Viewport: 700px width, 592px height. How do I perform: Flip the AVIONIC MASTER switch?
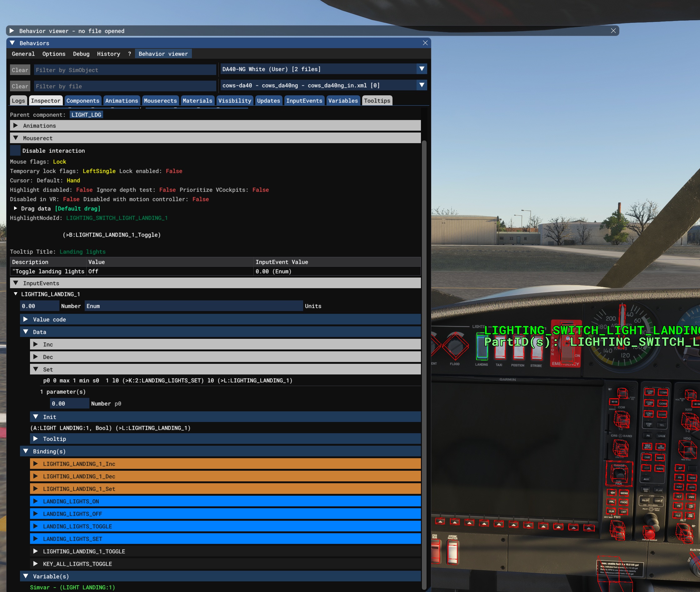(452, 552)
